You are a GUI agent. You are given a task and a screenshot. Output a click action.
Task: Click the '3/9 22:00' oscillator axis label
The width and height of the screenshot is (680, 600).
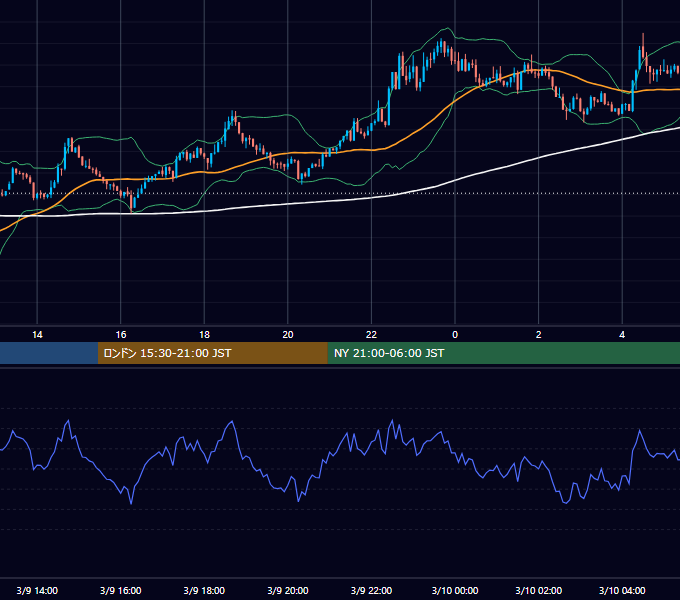pyautogui.click(x=371, y=590)
